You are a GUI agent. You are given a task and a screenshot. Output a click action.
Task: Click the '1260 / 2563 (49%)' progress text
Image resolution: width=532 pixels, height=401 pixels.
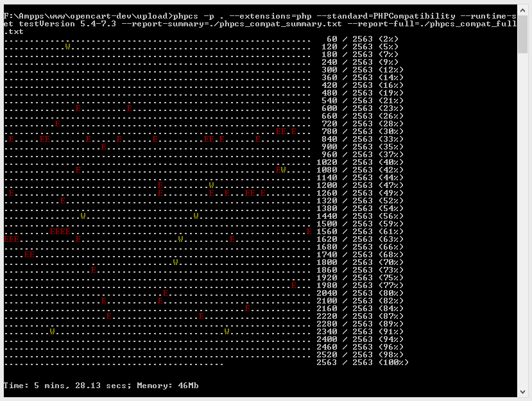pyautogui.click(x=360, y=193)
